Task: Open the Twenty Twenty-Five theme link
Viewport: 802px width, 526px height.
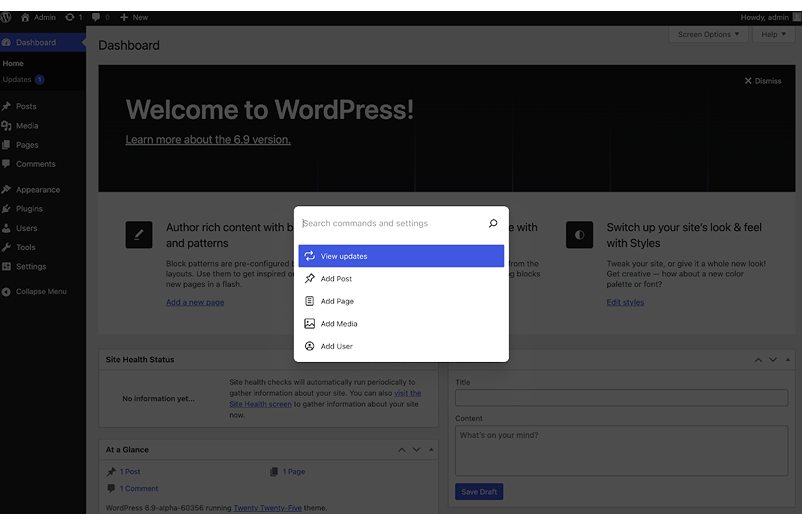Action: [268, 508]
